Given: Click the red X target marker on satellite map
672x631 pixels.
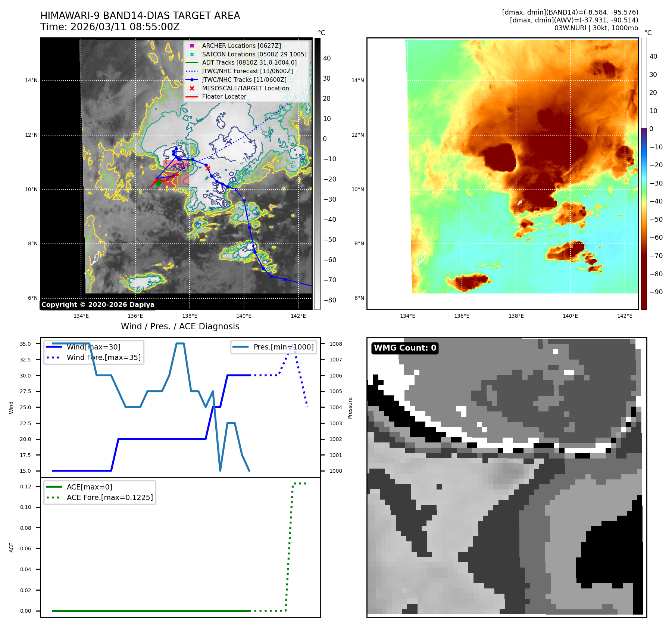Looking at the screenshot, I should tap(208, 168).
